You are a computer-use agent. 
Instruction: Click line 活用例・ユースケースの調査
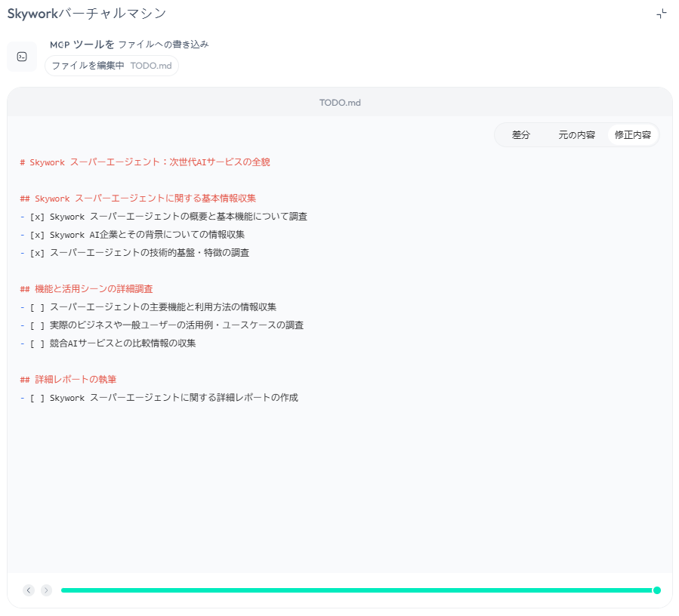pos(162,325)
